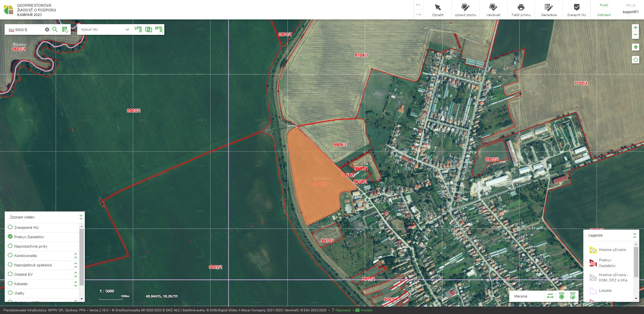Open the Upraviť plochu edit tool
Image resolution: width=644 pixels, height=314 pixels.
[x=465, y=10]
